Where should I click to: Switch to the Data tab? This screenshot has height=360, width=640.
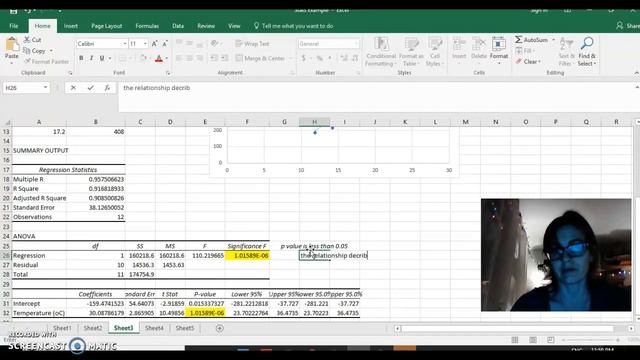178,26
